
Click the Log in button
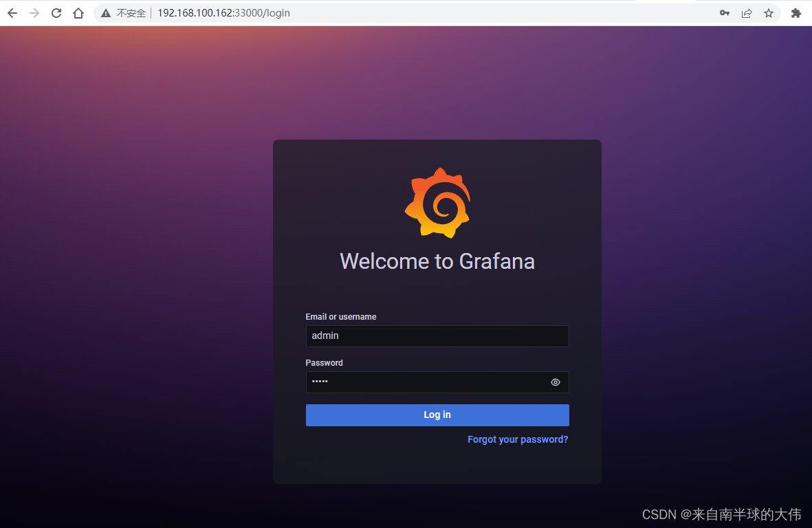click(437, 415)
